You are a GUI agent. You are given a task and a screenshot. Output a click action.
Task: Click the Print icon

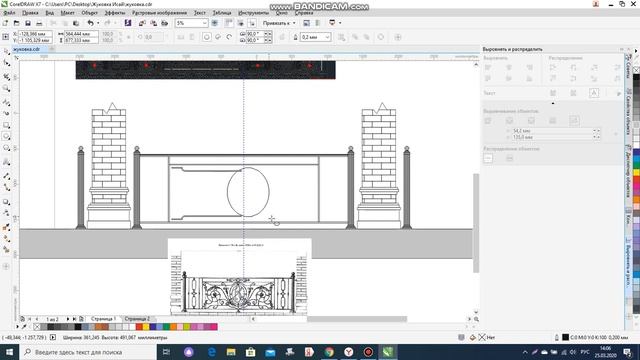39,23
